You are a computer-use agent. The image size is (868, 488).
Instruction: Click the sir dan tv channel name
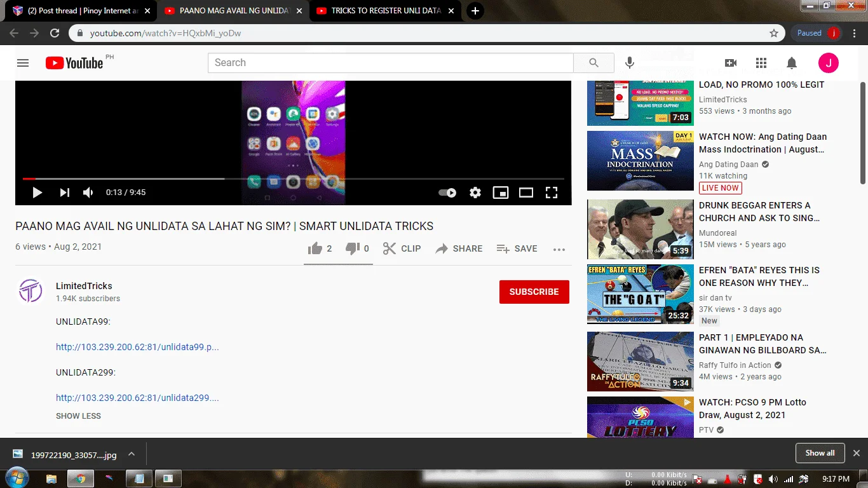715,298
